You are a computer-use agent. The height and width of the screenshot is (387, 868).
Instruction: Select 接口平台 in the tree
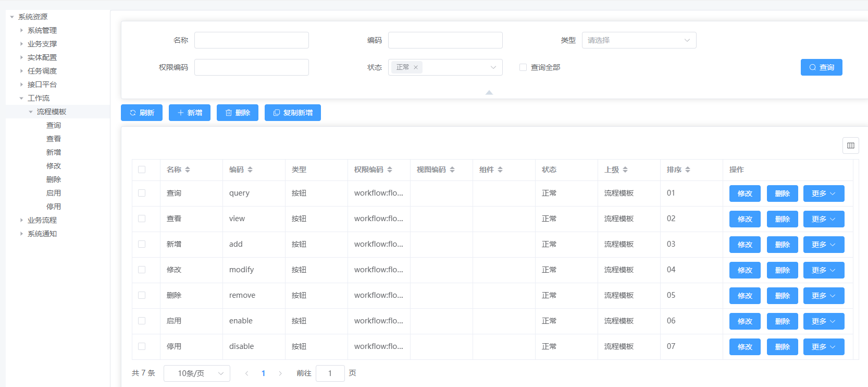point(42,85)
